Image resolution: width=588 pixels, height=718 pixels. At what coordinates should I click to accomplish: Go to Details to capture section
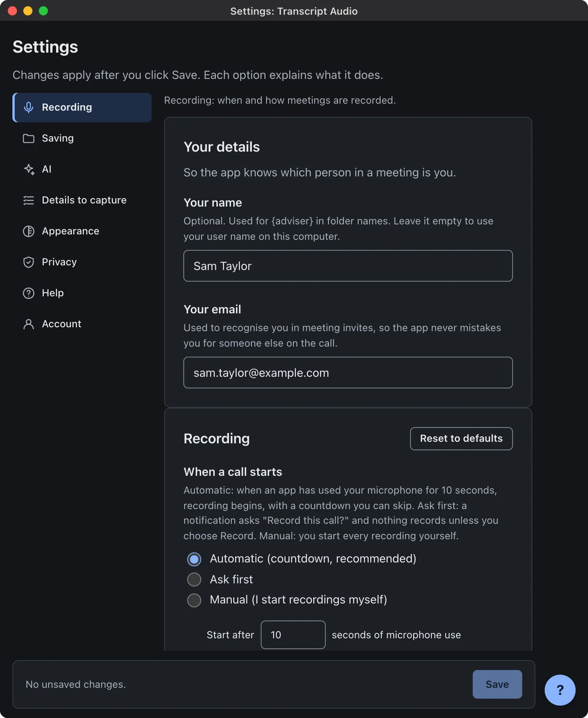(x=82, y=200)
